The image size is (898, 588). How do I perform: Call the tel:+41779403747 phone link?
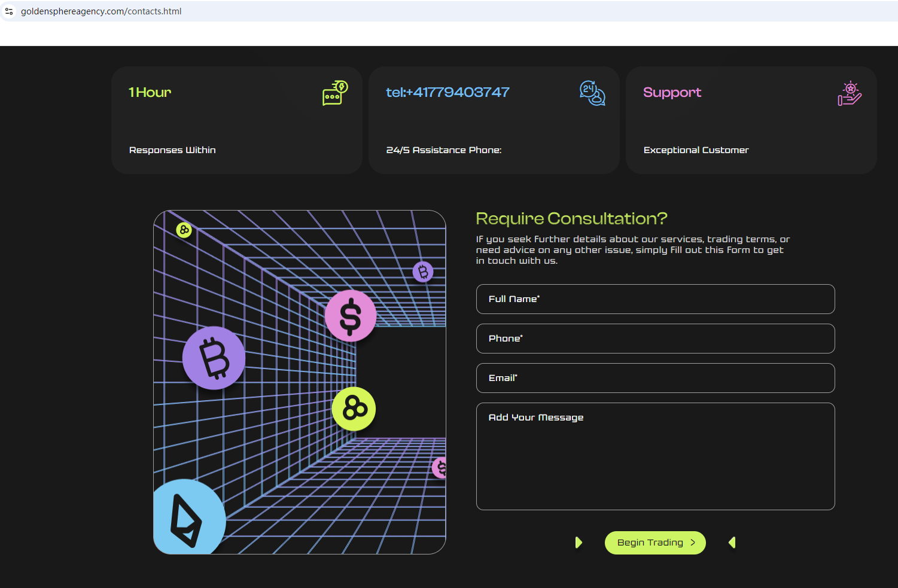[x=448, y=92]
